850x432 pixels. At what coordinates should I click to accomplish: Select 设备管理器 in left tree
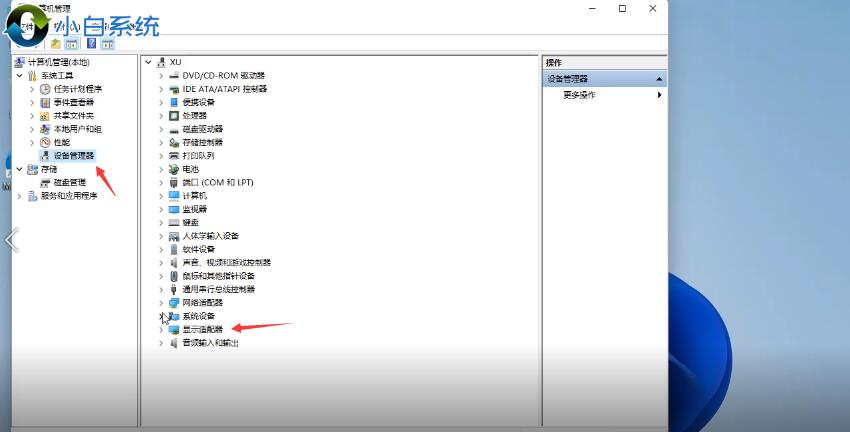pos(73,156)
